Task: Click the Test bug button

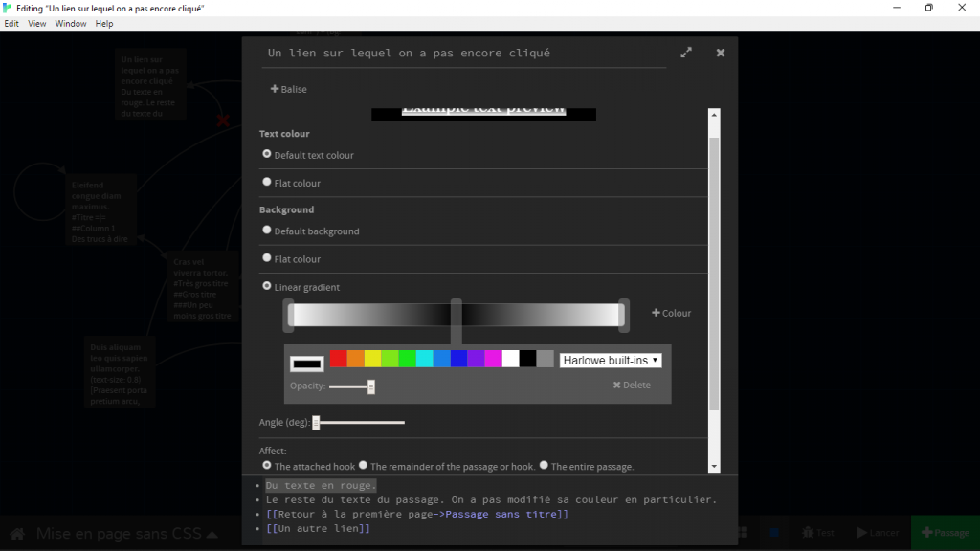Action: coord(819,532)
